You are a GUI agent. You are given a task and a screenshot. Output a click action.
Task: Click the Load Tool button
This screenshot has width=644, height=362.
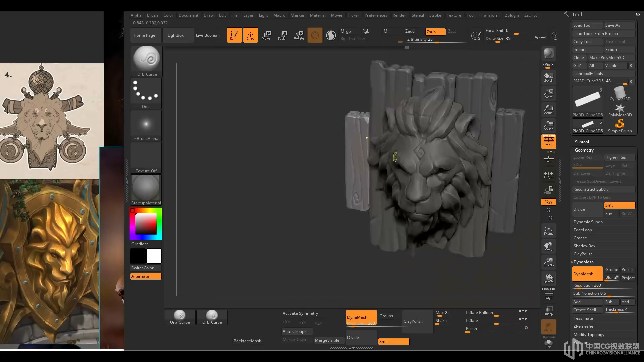click(x=587, y=25)
